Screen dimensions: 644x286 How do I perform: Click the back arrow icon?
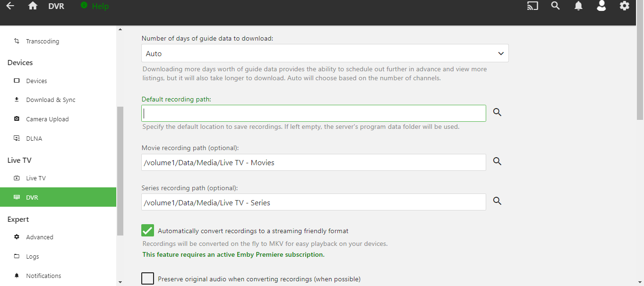10,6
